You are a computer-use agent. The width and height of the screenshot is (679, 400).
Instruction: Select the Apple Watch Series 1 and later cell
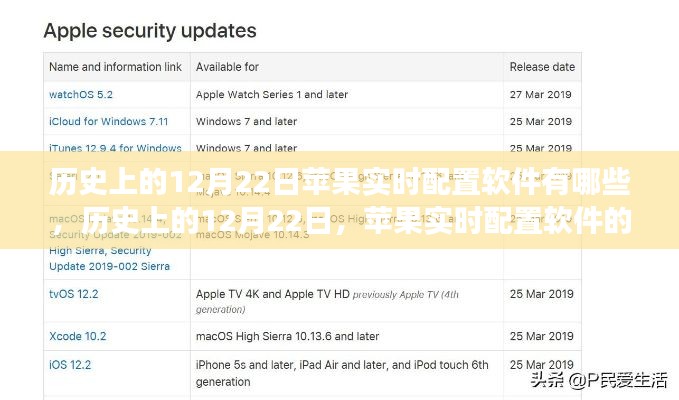pyautogui.click(x=272, y=94)
